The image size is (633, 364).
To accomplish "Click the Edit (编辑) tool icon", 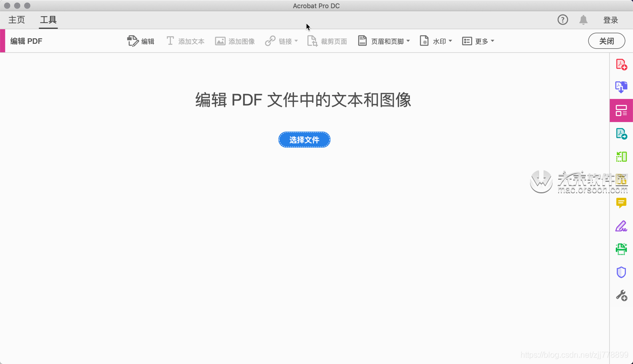I will pyautogui.click(x=133, y=41).
